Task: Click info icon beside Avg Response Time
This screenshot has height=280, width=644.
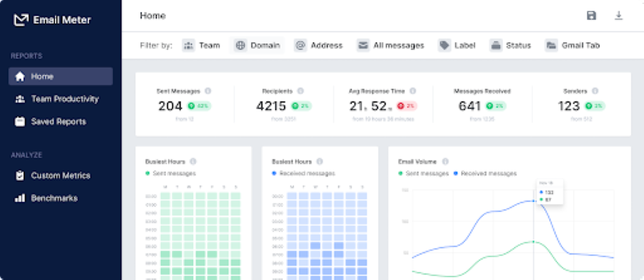Action: tap(412, 91)
